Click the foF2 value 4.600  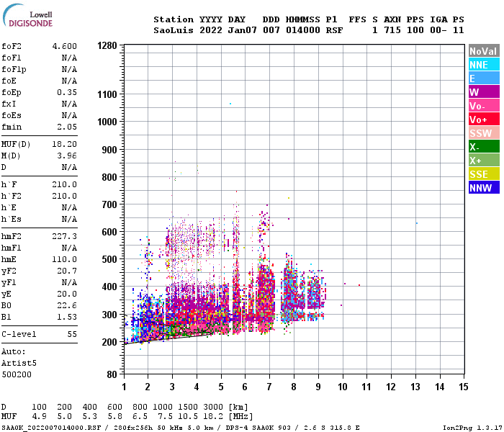65,46
